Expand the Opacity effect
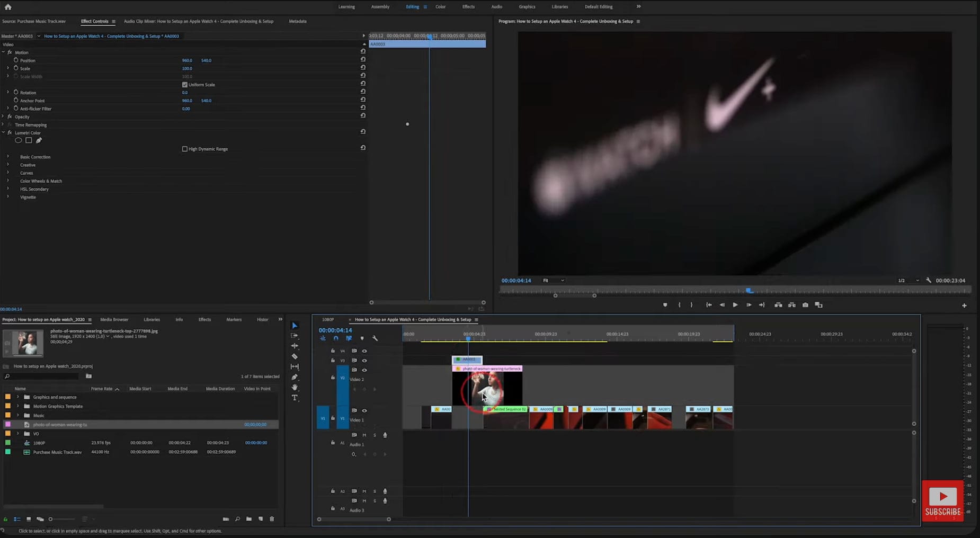980x538 pixels. 3,116
